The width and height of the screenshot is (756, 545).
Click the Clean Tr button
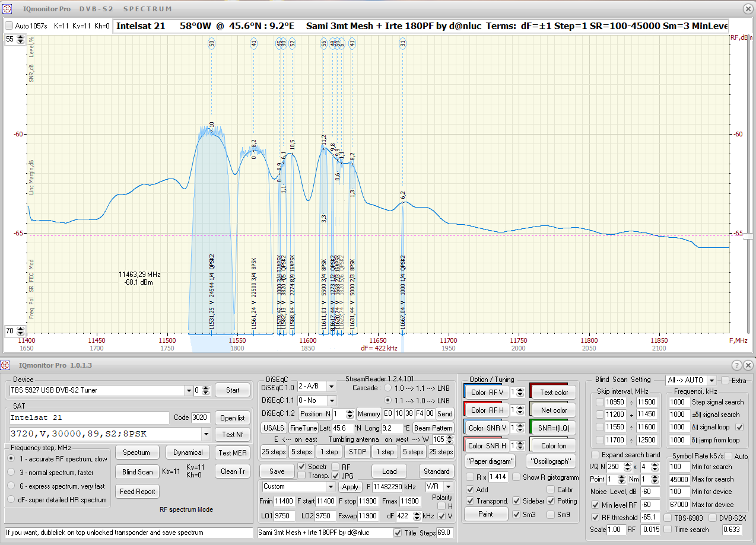click(x=233, y=471)
